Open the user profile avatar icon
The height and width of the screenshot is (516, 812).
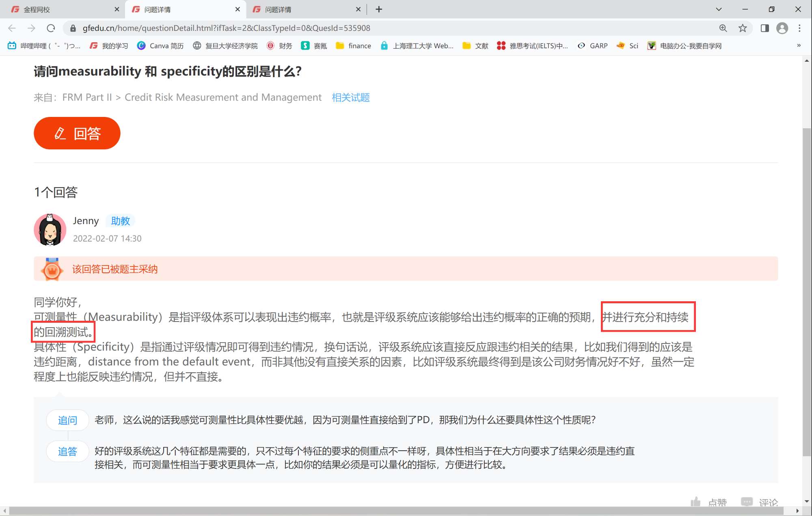[x=782, y=28]
